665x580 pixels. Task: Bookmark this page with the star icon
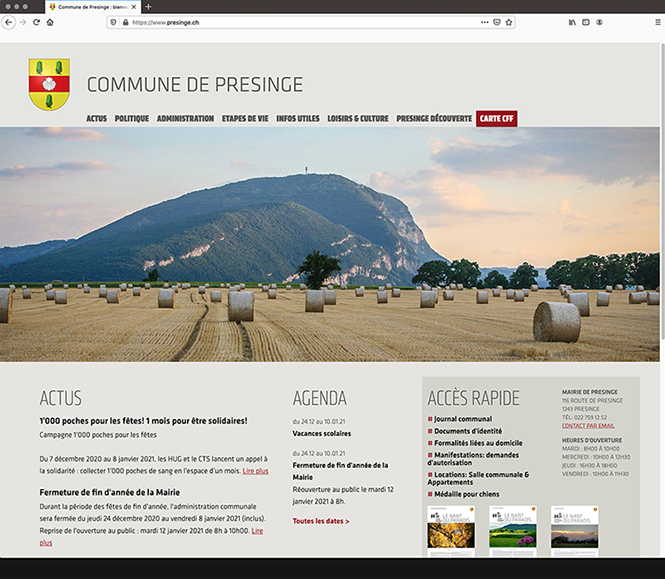coord(511,21)
